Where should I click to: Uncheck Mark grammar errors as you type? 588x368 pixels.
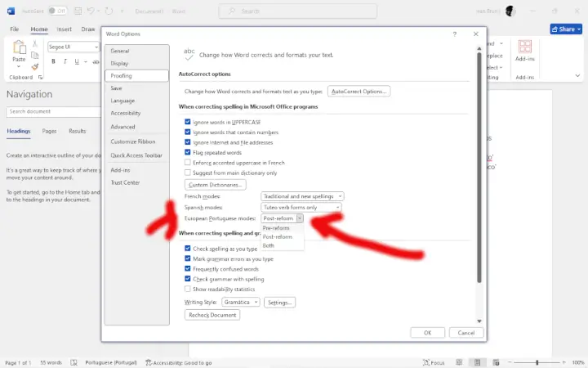(x=188, y=258)
